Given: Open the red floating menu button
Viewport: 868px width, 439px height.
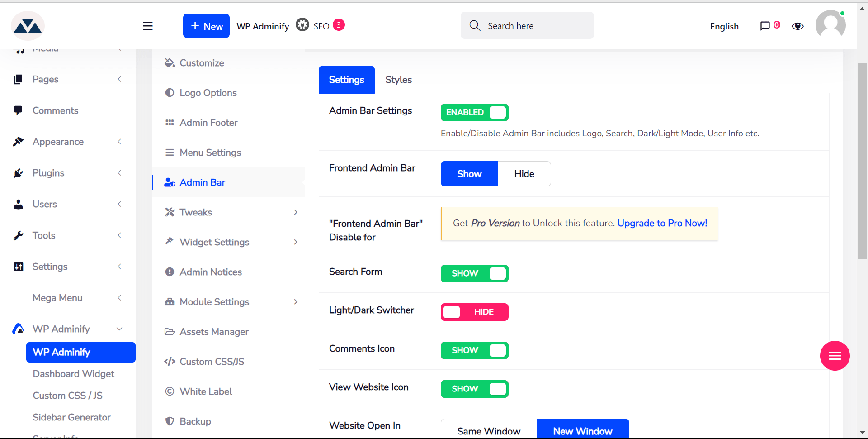Looking at the screenshot, I should coord(835,356).
